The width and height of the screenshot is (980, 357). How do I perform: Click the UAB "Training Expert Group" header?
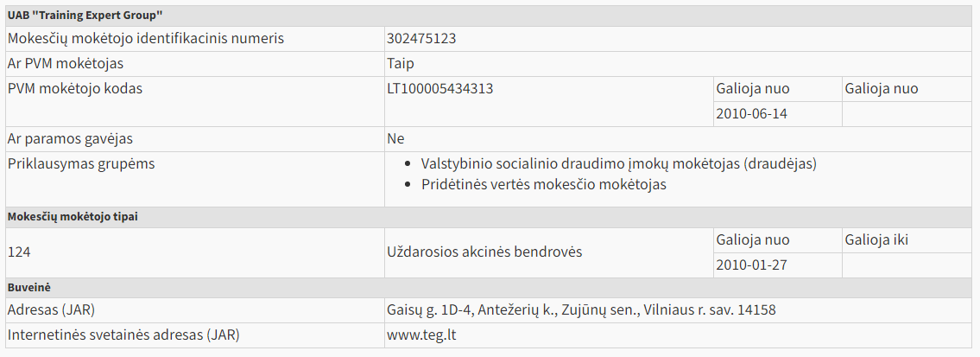click(85, 16)
